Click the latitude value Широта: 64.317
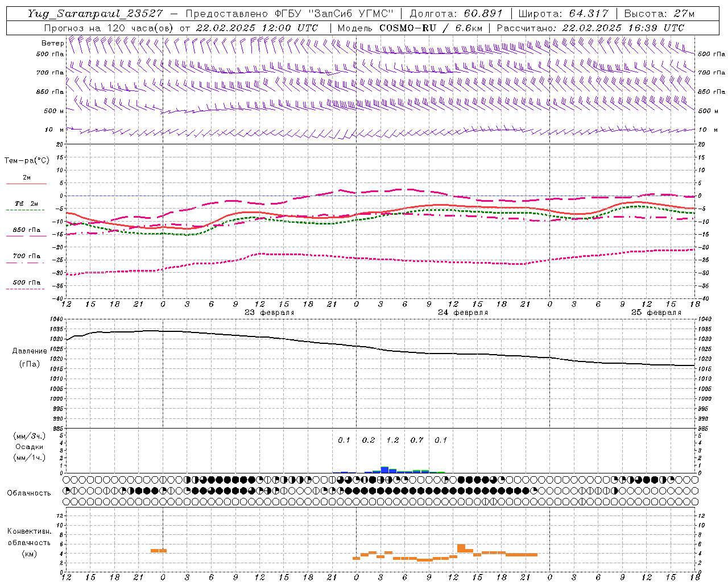This screenshot has width=728, height=582. (563, 14)
